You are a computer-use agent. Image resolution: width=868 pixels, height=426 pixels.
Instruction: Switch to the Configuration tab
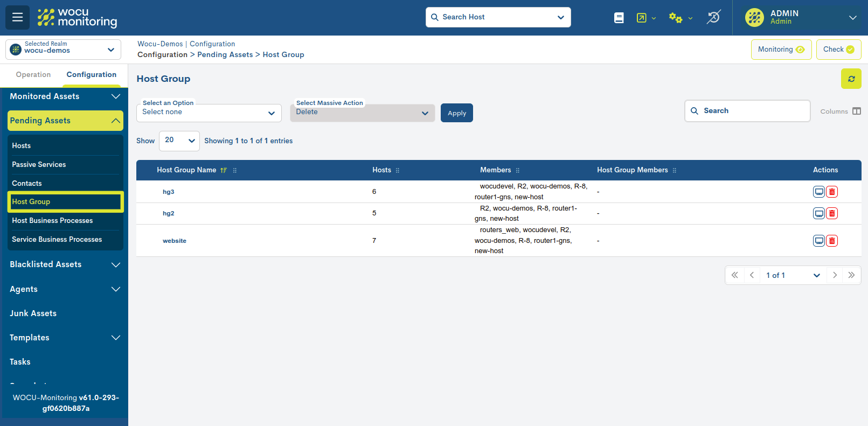pos(92,75)
